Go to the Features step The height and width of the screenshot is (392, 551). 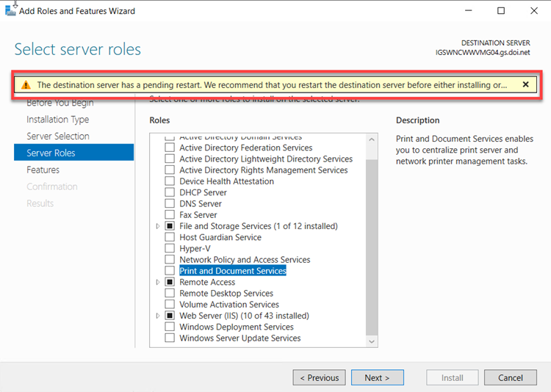click(43, 170)
